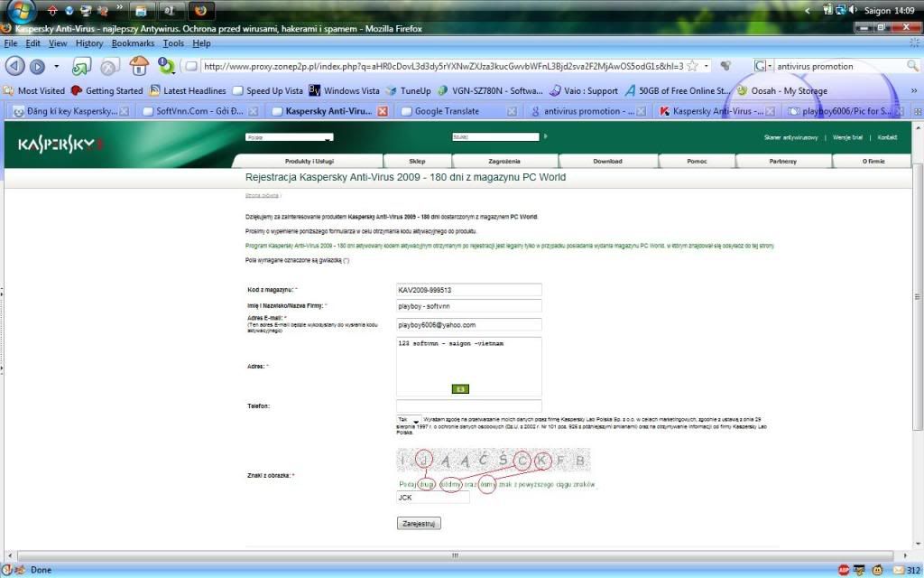Image resolution: width=924 pixels, height=578 pixels.
Task: Open the Most Visited bookmarks folder
Action: (x=34, y=91)
